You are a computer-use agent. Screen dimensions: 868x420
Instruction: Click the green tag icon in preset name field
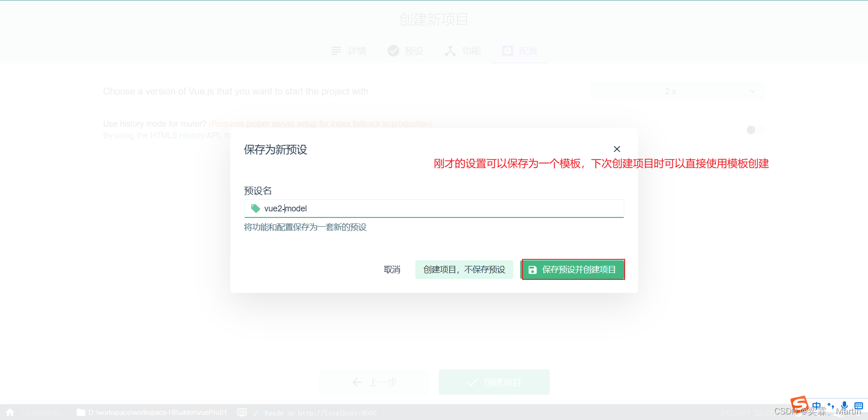point(255,209)
